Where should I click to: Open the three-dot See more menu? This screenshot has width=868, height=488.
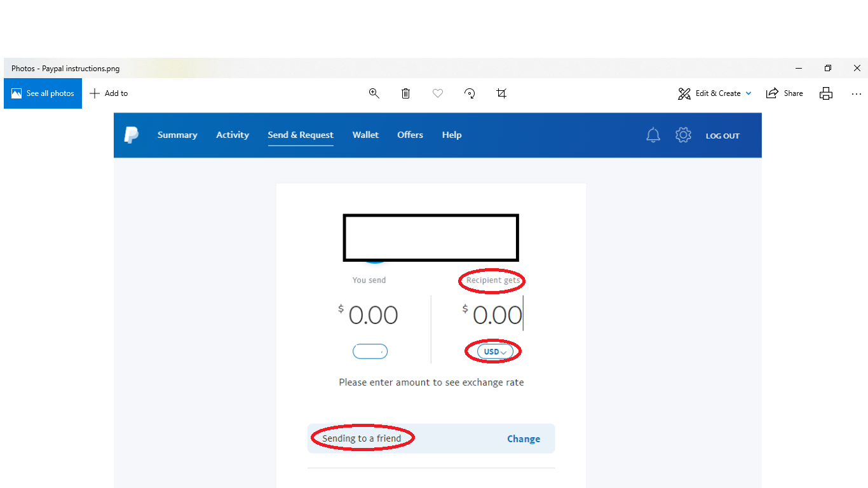[x=857, y=93]
